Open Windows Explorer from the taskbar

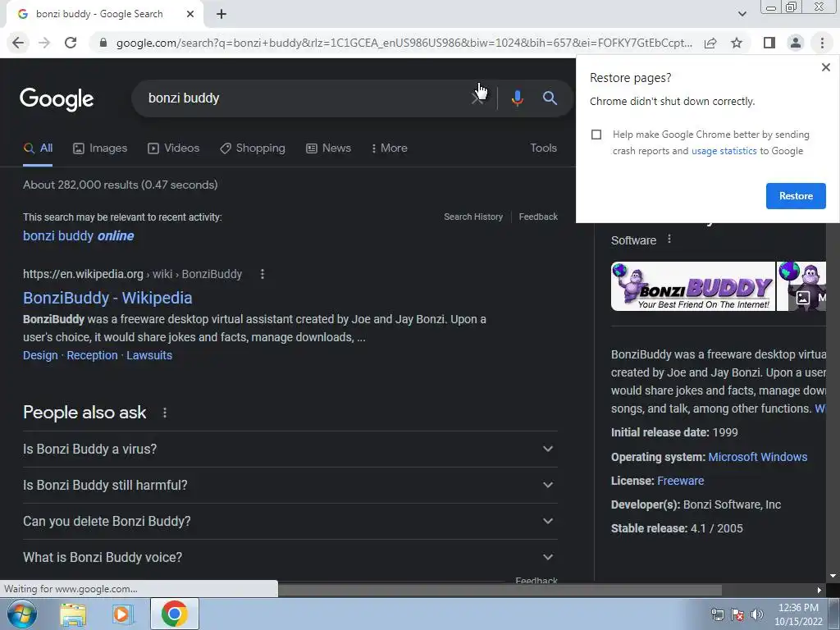(73, 614)
